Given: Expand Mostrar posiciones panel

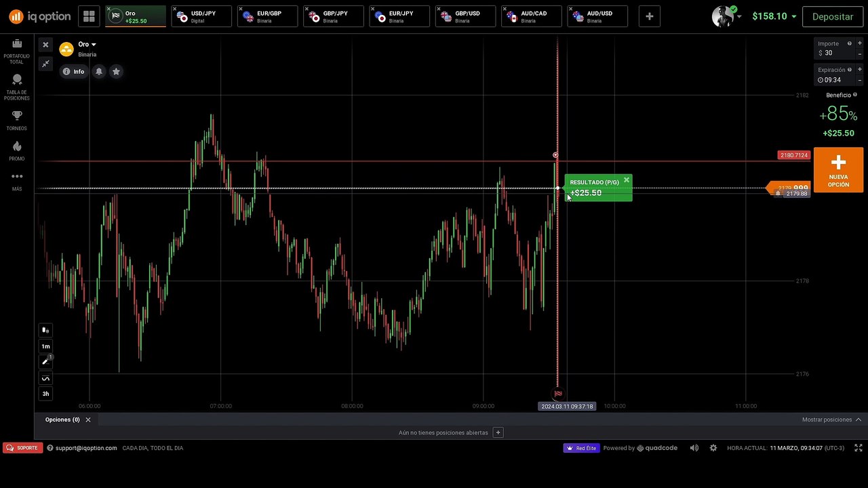Looking at the screenshot, I should click(831, 420).
